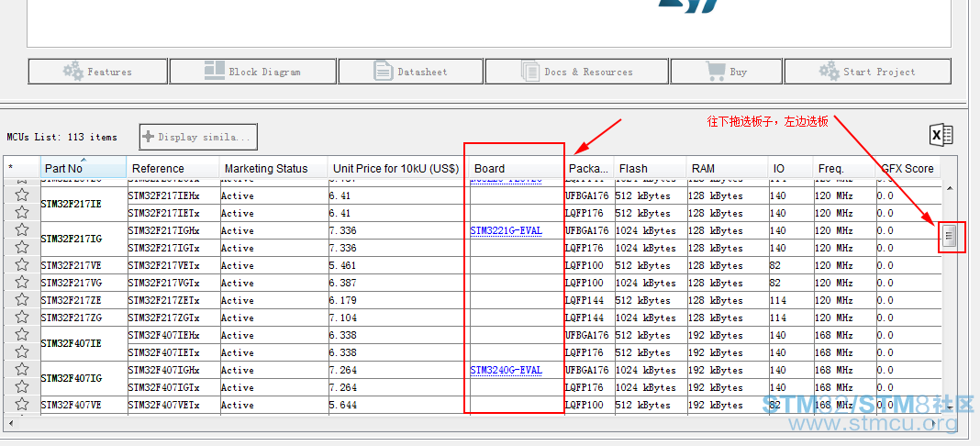Select part STM32F217ZE cell

click(x=84, y=300)
